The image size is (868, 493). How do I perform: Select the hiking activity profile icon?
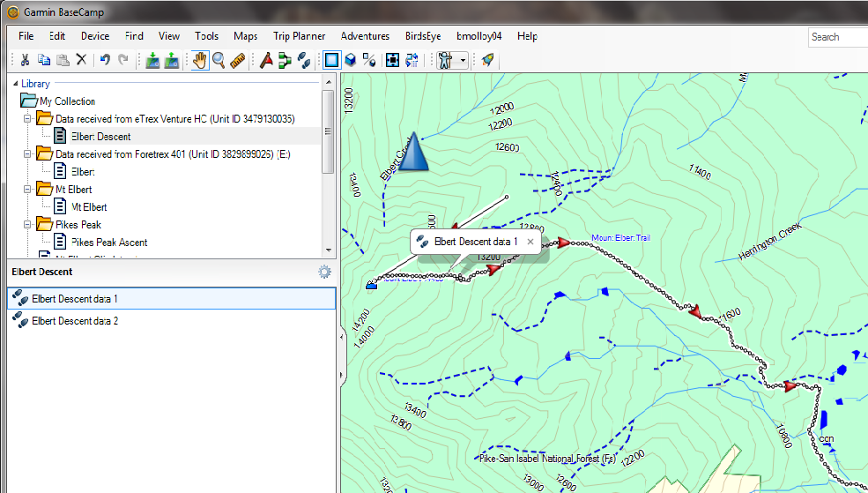pos(445,60)
